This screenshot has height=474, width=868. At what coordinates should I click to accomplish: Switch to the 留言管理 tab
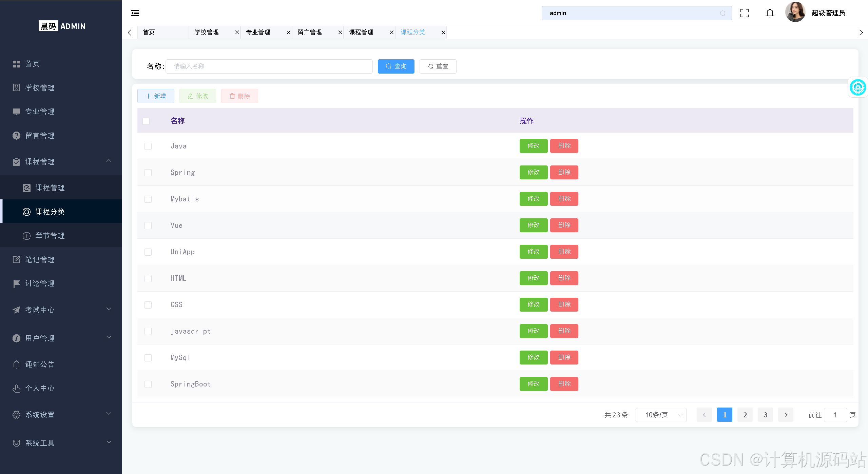click(x=310, y=33)
